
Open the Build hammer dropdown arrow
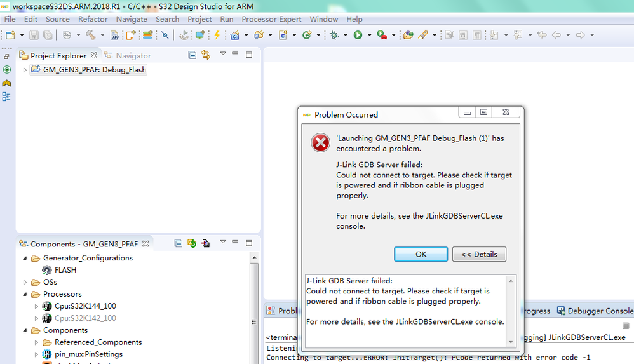(102, 35)
